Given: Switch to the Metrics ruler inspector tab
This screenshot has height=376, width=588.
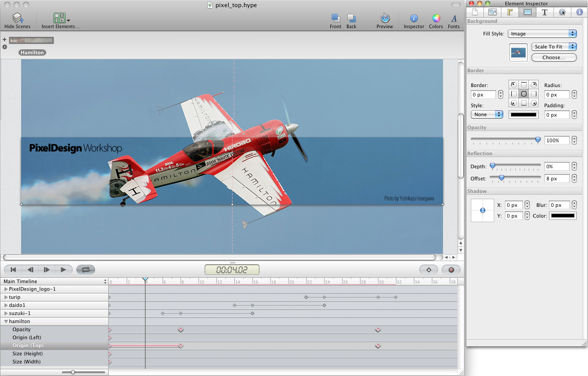Looking at the screenshot, I should (510, 12).
